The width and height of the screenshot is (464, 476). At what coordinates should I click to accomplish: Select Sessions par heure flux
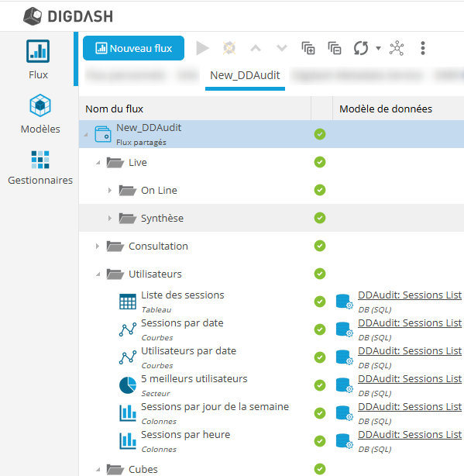(x=186, y=435)
